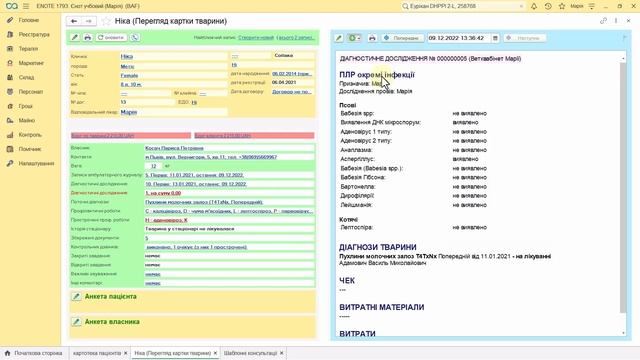Open red 'на суму 0,00' link
This screenshot has width=640, height=360.
pyautogui.click(x=163, y=193)
